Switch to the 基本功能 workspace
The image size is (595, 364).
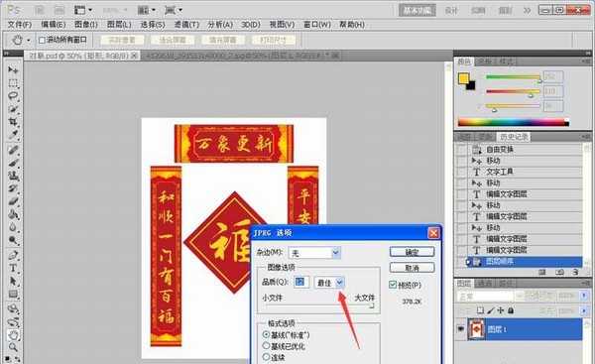[x=417, y=10]
